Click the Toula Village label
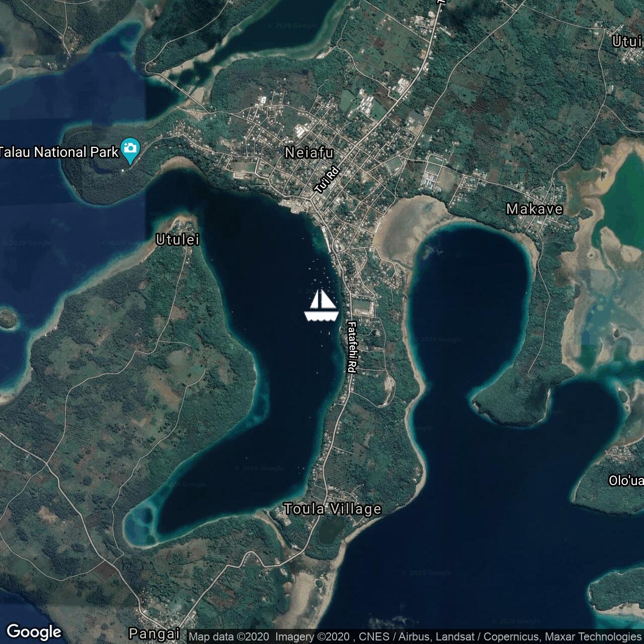The height and width of the screenshot is (644, 644). (333, 509)
